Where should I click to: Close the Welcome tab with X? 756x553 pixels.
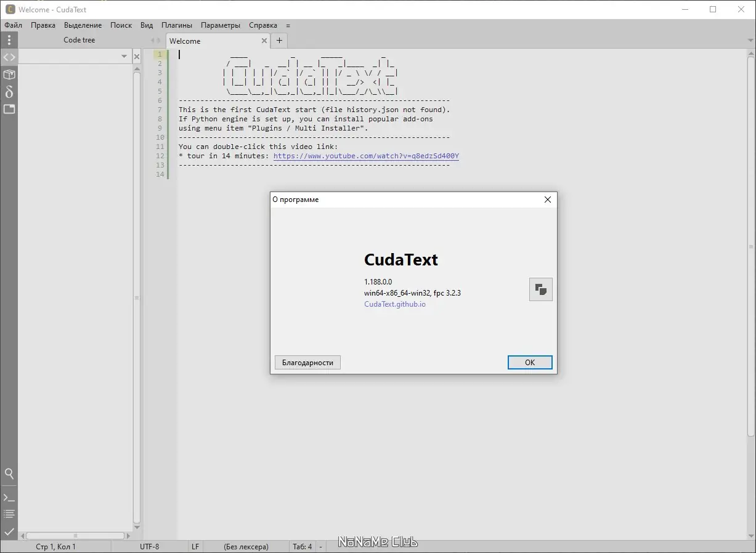point(264,41)
